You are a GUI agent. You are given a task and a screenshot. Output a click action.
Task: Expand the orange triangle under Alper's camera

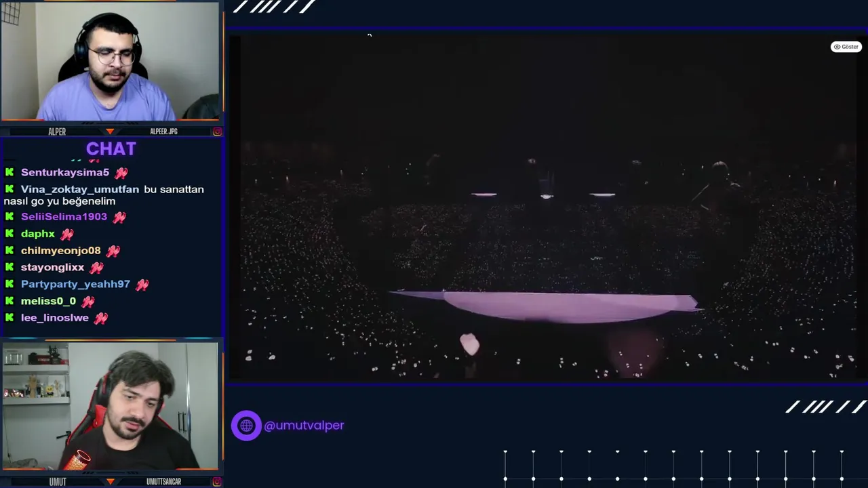click(x=110, y=131)
